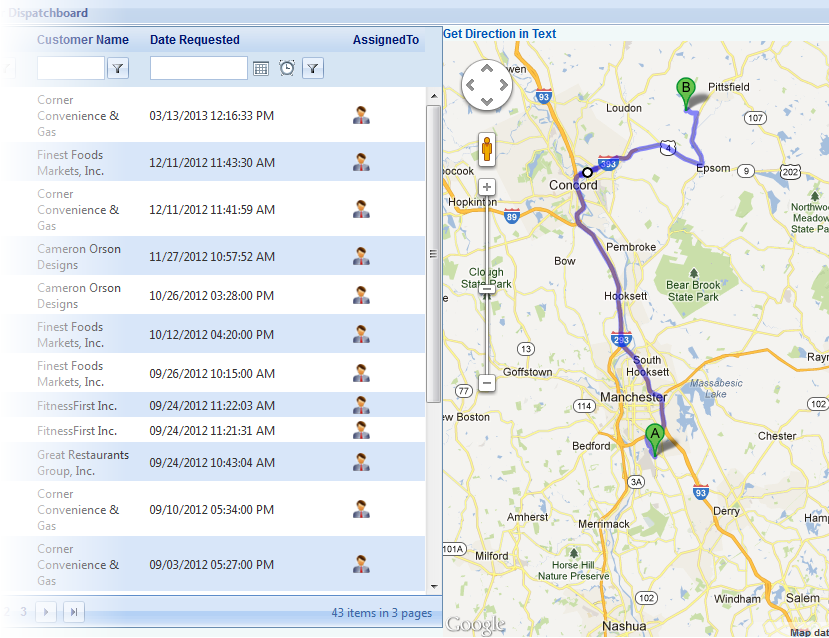Image resolution: width=829 pixels, height=638 pixels.
Task: Open the Customer Name filter button
Action: pos(118,68)
